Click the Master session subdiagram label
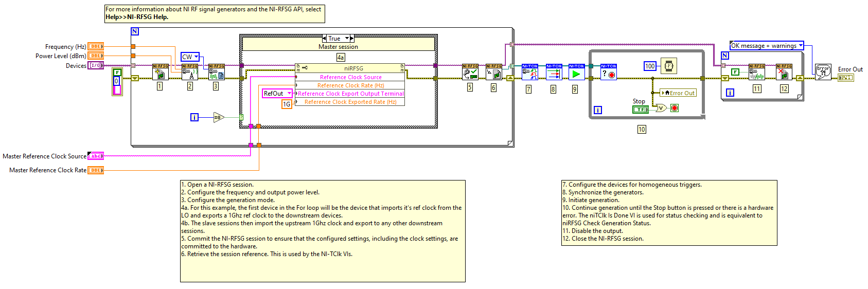Screen dimensions: 868x289 click(338, 47)
